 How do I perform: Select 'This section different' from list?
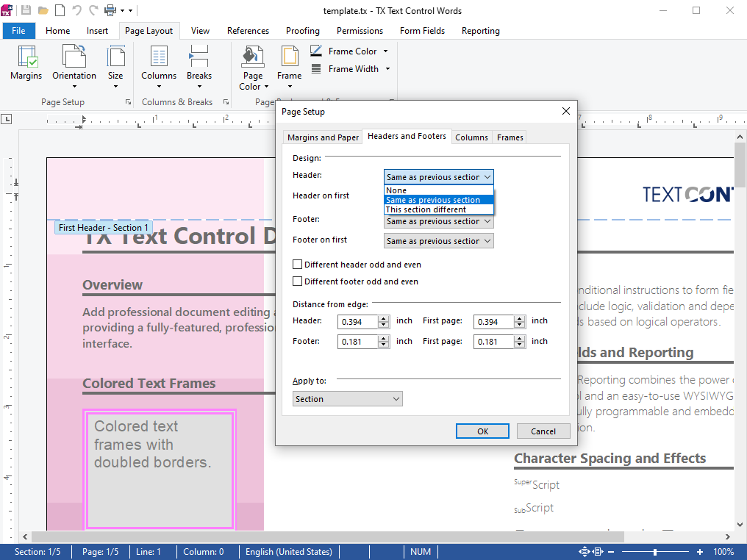pos(426,209)
